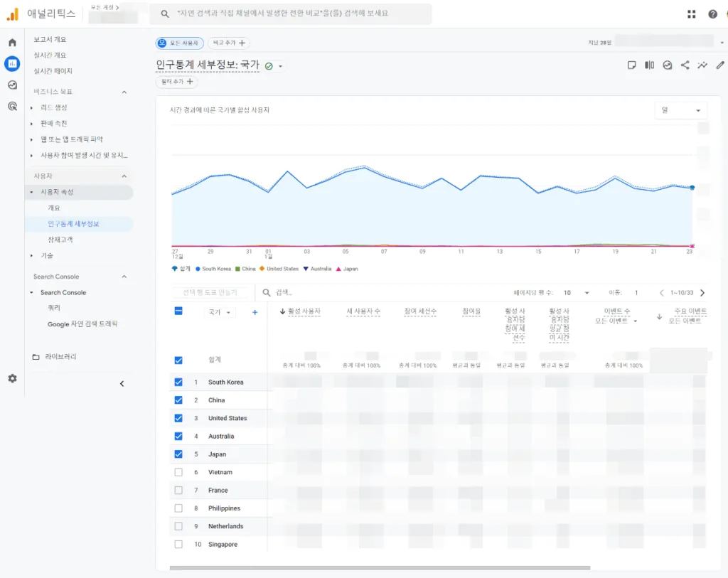The height and width of the screenshot is (578, 728).
Task: Click the horizontal scrollbar below the table
Action: click(380, 568)
